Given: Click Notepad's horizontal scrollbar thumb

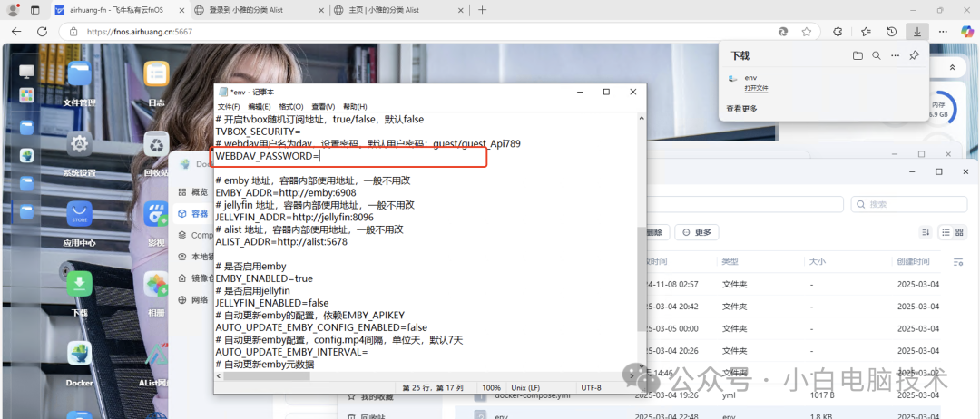Looking at the screenshot, I should pos(267,375).
